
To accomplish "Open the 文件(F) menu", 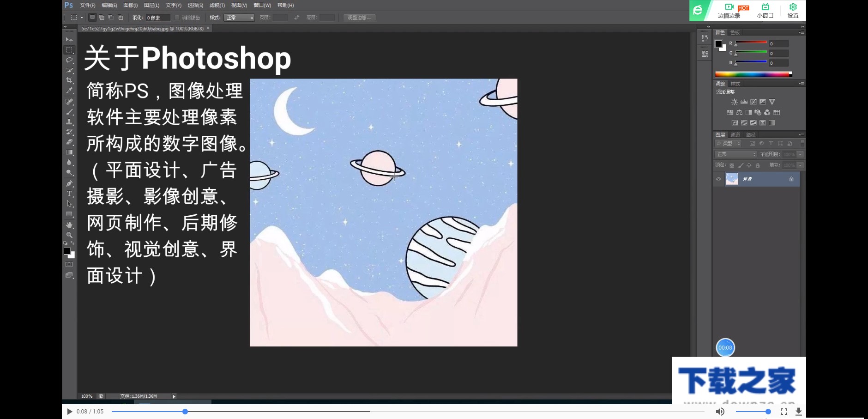I will pyautogui.click(x=88, y=6).
